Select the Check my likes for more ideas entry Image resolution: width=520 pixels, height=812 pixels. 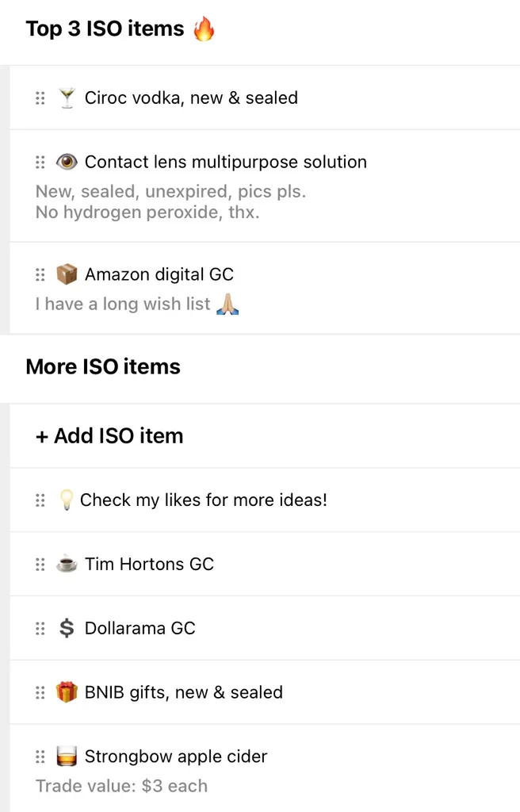(206, 500)
